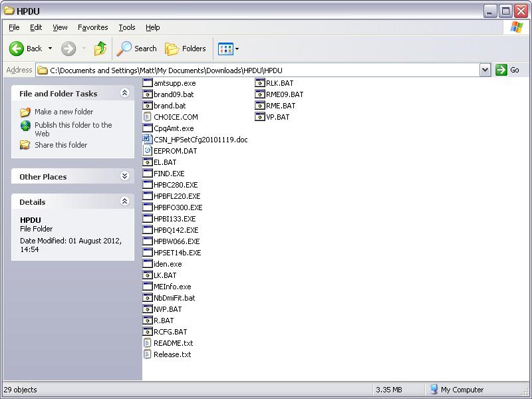The width and height of the screenshot is (532, 399).
Task: Select the brand09.bat file icon
Action: click(x=148, y=94)
